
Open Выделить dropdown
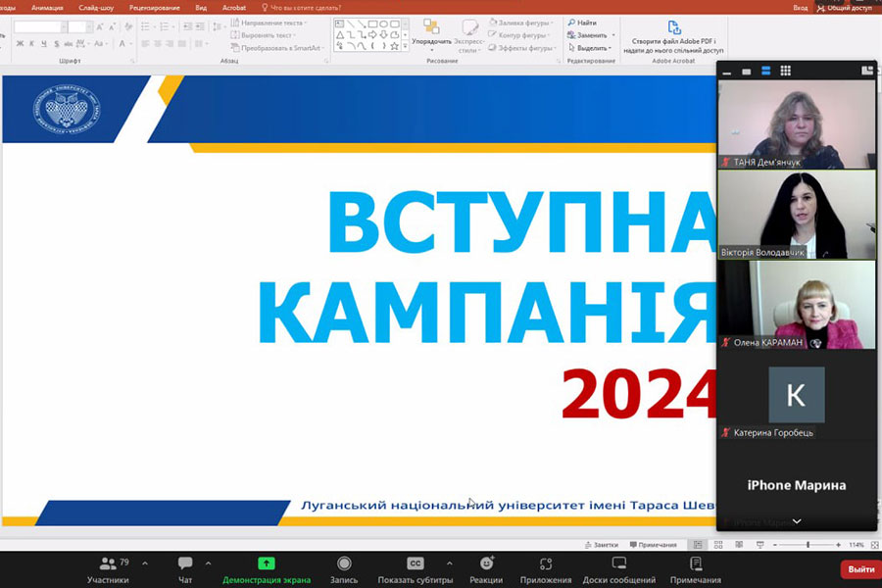tap(590, 48)
